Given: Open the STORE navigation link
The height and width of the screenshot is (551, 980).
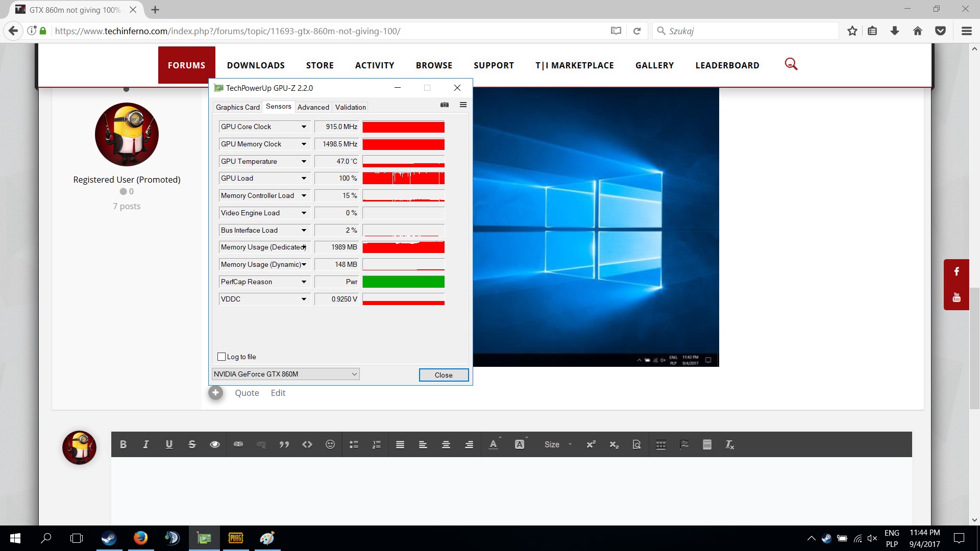Looking at the screenshot, I should (x=320, y=65).
